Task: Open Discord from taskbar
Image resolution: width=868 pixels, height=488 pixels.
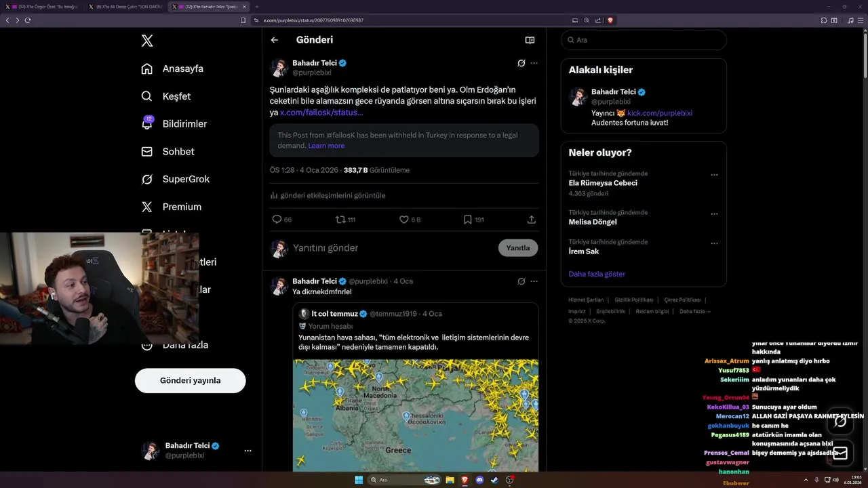Action: 480,480
